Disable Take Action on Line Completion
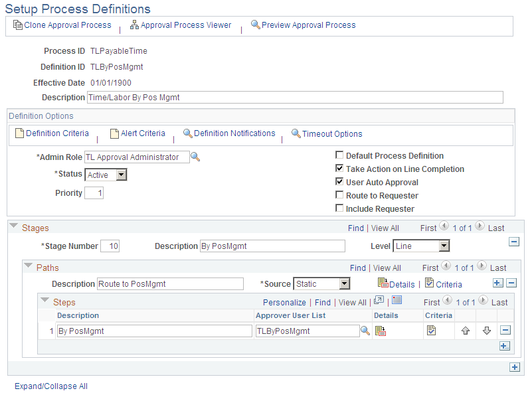The width and height of the screenshot is (532, 395). click(339, 169)
